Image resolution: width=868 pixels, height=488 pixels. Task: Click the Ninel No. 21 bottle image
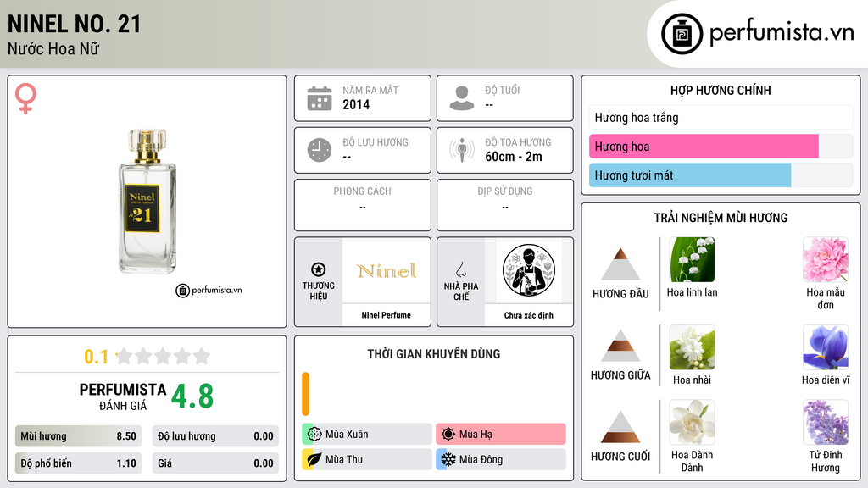click(147, 202)
